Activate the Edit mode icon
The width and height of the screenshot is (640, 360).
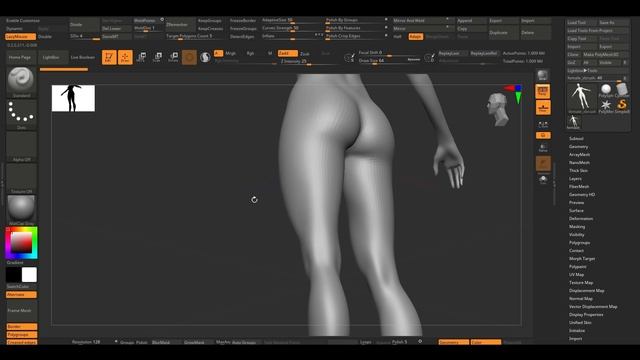pyautogui.click(x=109, y=57)
